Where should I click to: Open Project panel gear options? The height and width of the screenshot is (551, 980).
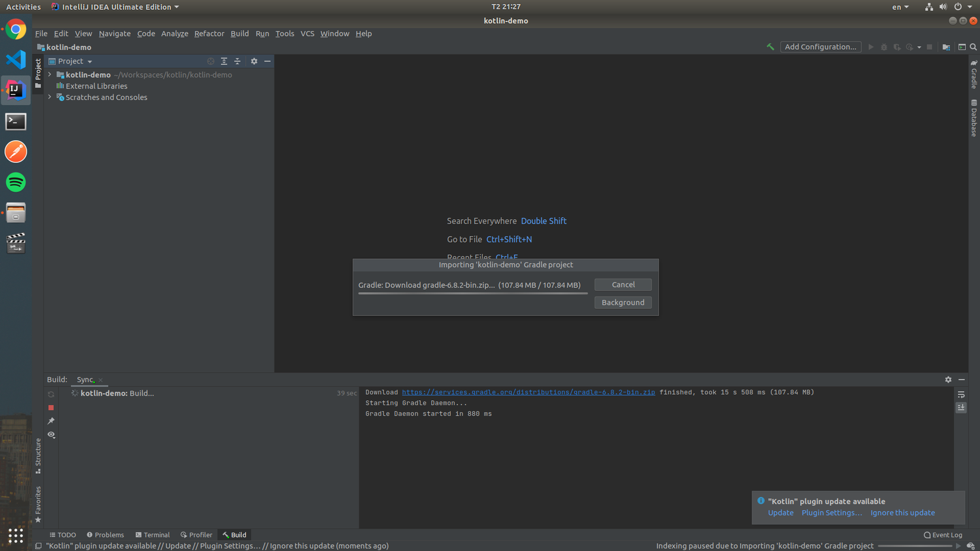click(254, 61)
